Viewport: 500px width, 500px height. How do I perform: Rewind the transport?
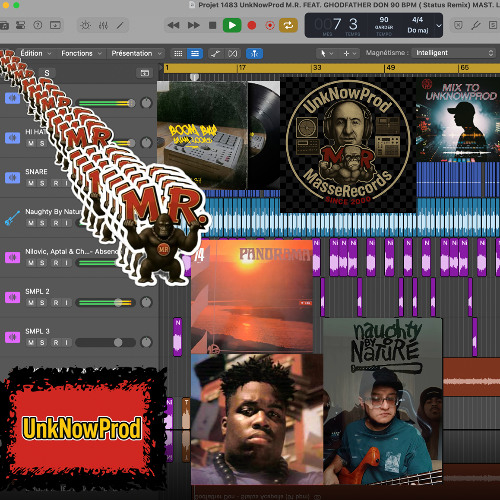173,25
